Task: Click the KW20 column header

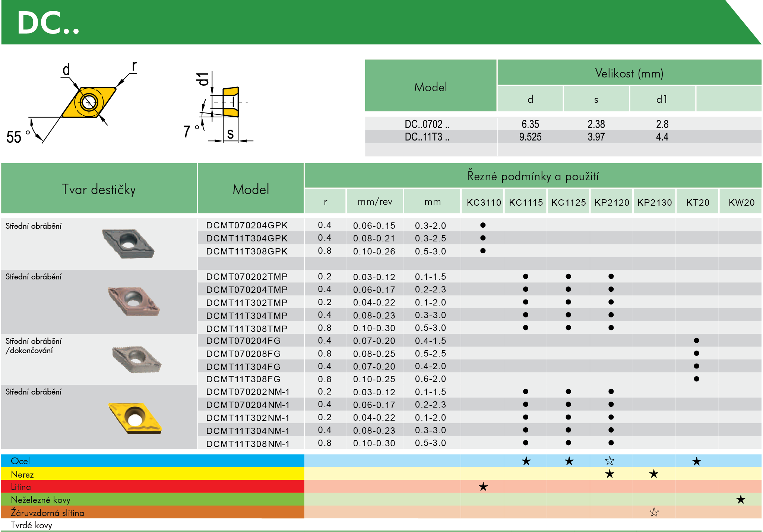Action: click(741, 202)
